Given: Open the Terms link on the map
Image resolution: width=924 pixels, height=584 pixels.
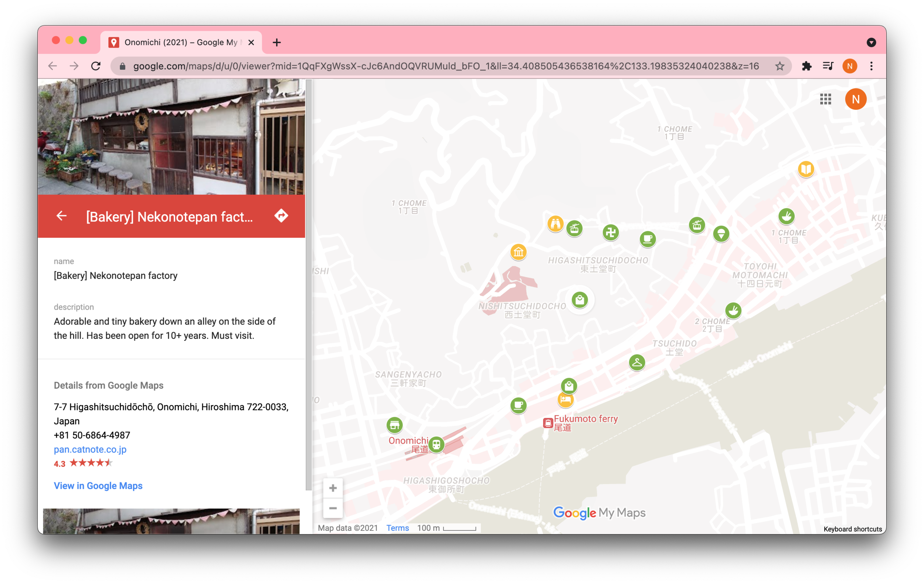Looking at the screenshot, I should (x=398, y=528).
